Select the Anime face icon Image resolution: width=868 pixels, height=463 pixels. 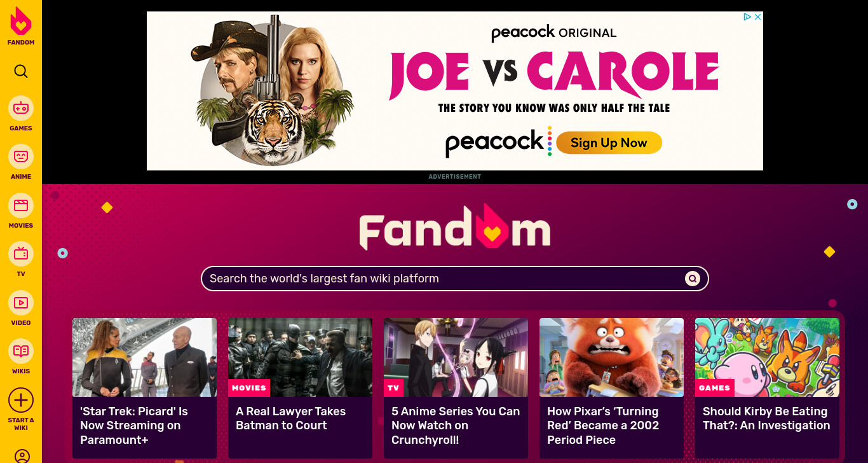21,156
